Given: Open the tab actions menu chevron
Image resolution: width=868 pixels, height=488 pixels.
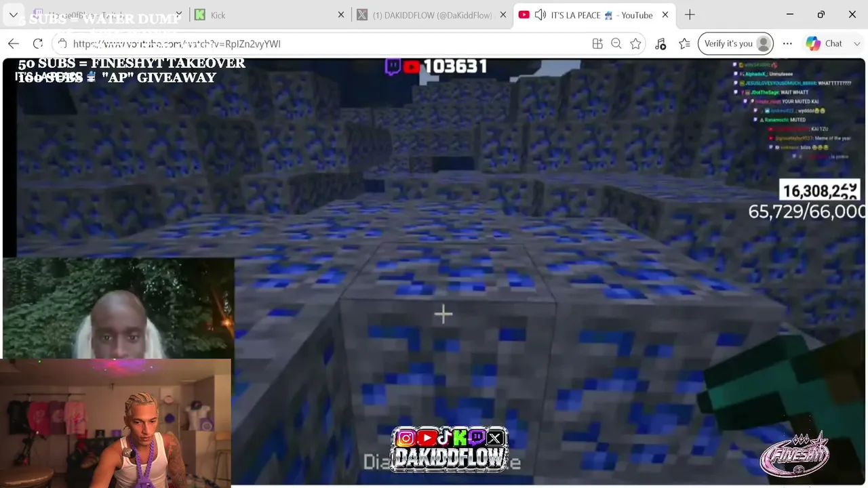Looking at the screenshot, I should tap(13, 15).
